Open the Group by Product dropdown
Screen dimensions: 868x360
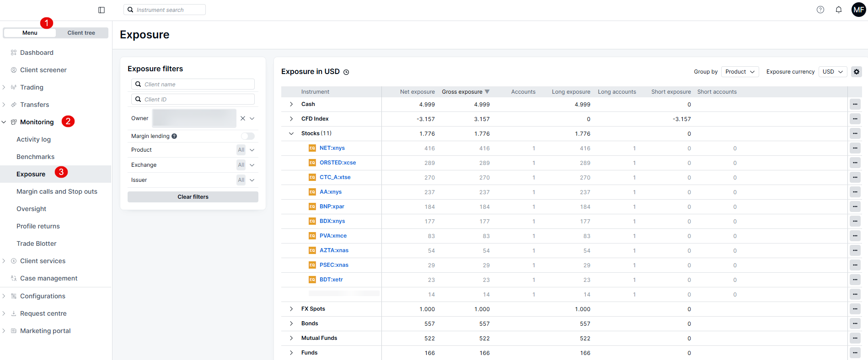tap(739, 72)
